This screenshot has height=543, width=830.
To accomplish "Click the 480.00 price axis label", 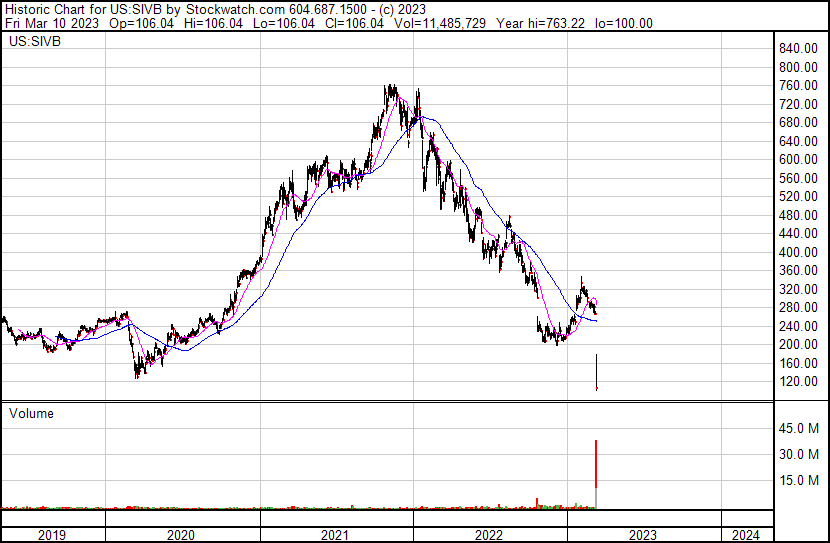I will 798,215.
